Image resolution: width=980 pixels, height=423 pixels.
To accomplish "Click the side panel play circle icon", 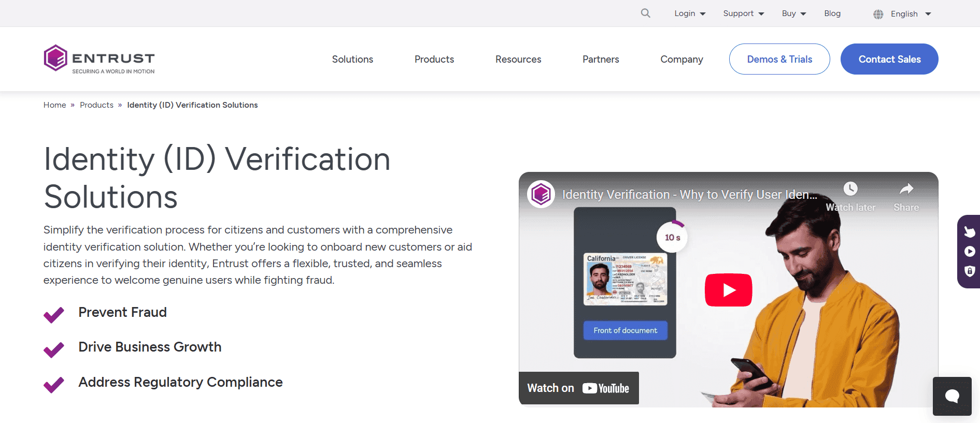I will (970, 252).
